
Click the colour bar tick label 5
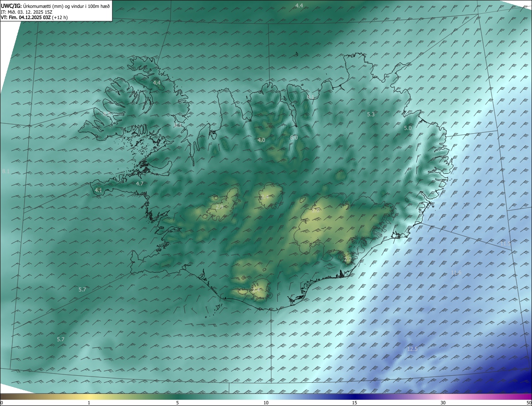click(177, 403)
